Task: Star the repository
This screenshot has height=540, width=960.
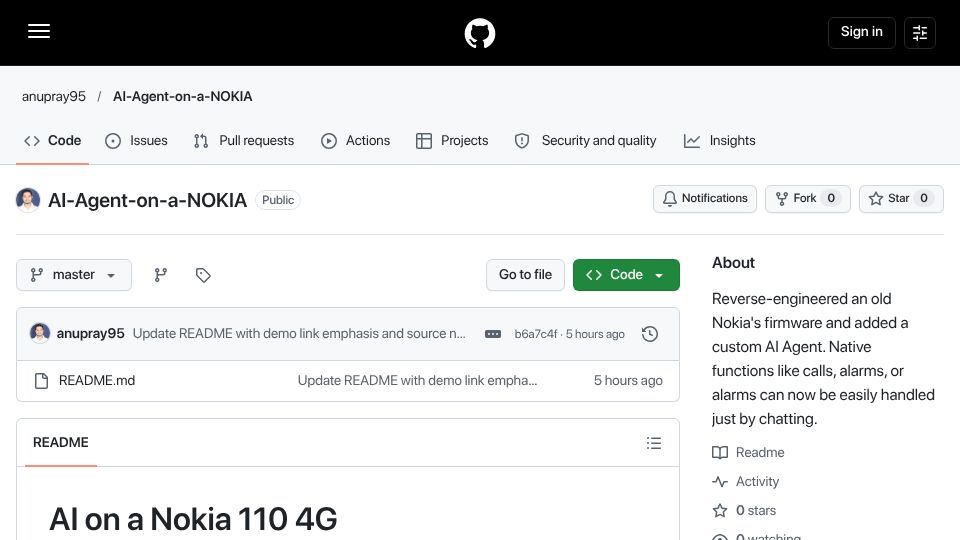Action: pyautogui.click(x=901, y=198)
